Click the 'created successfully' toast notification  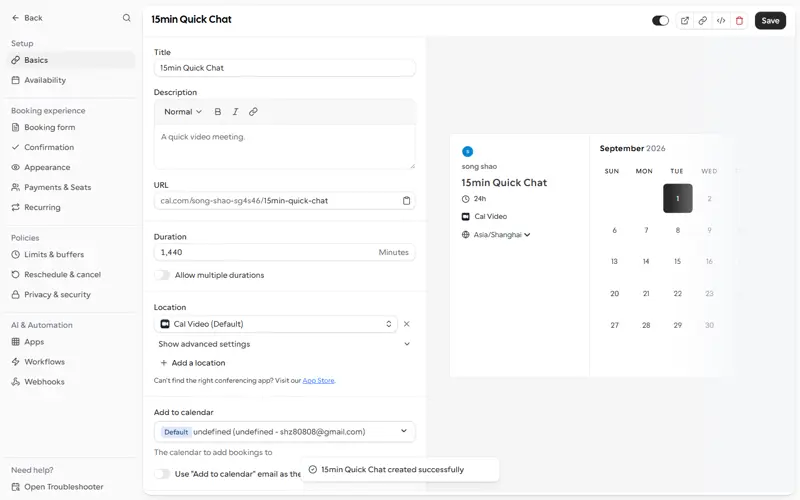click(x=399, y=469)
